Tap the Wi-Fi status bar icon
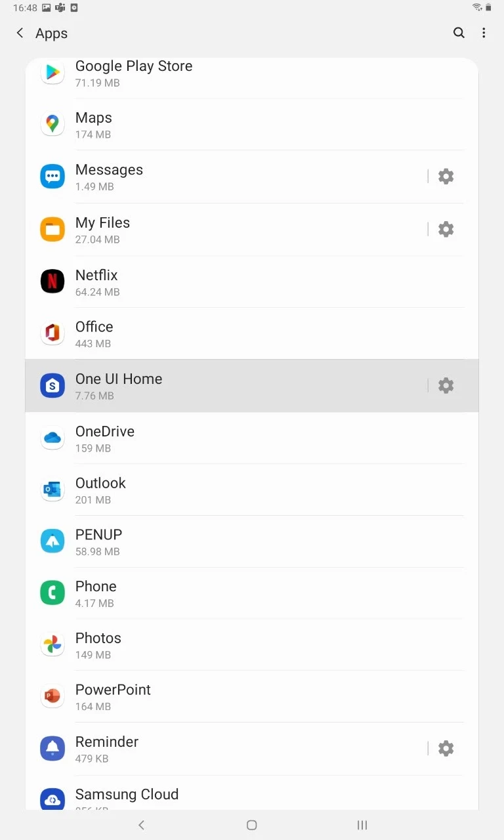 (x=477, y=8)
